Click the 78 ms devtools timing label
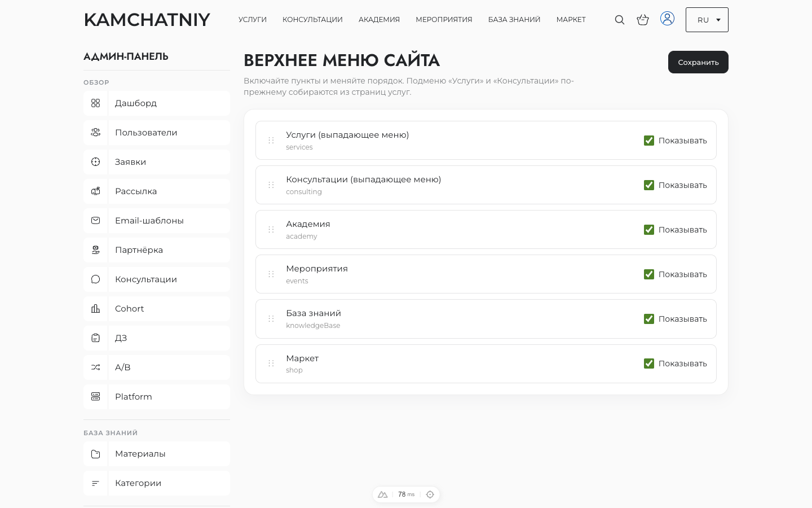 406,494
